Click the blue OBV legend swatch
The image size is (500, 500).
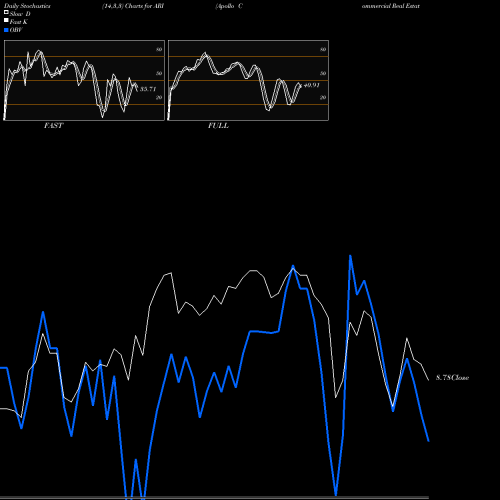[6, 30]
